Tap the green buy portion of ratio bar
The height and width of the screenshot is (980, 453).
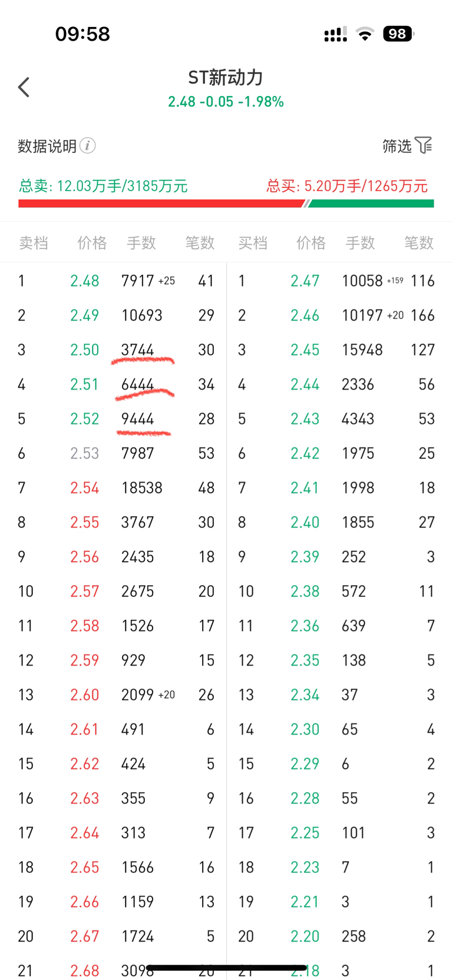371,204
